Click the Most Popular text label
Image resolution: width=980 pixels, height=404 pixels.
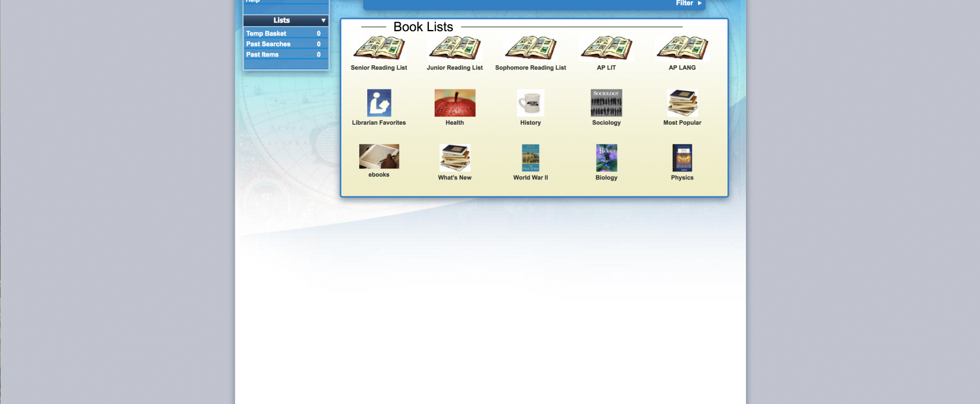[683, 122]
